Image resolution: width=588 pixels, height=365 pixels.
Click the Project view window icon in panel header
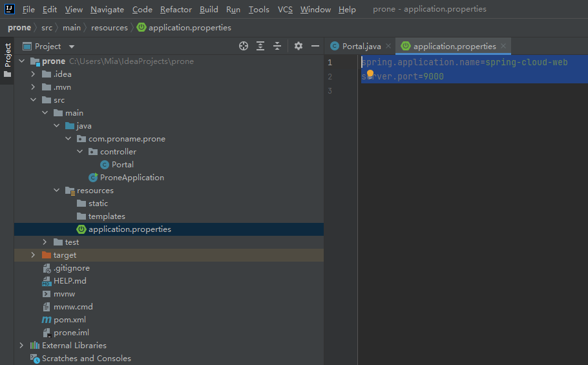pos(27,46)
